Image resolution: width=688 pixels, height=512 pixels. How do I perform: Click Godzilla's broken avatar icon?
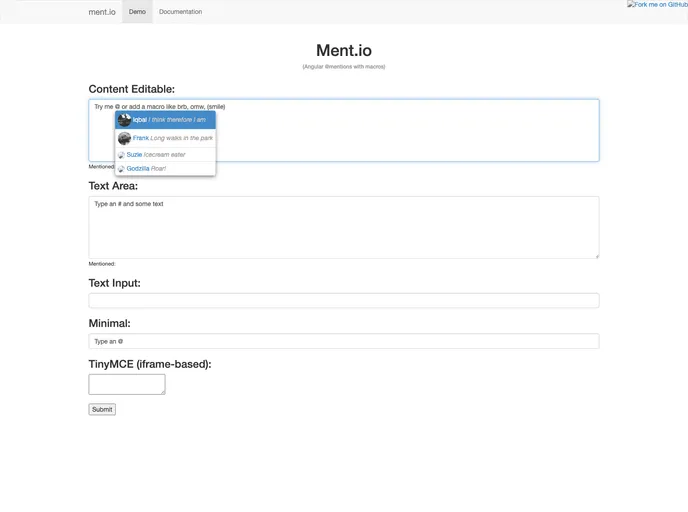(x=122, y=169)
